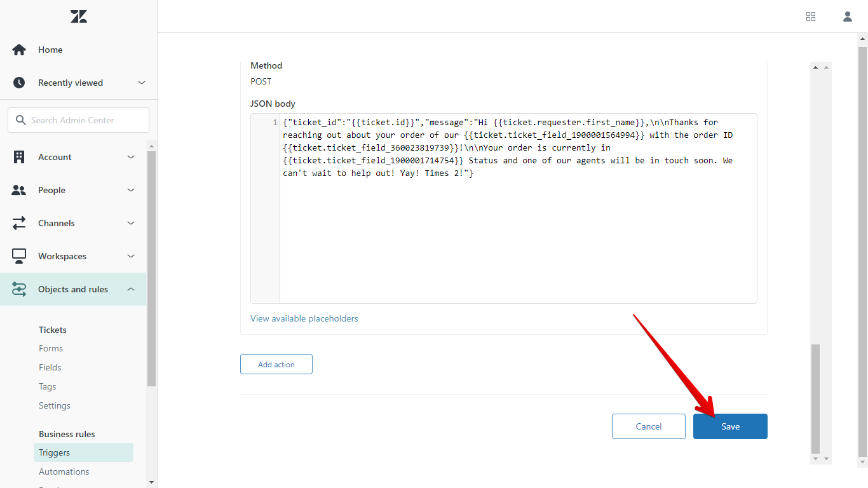868x488 pixels.
Task: Expand the Recently viewed chevron
Action: coord(142,83)
